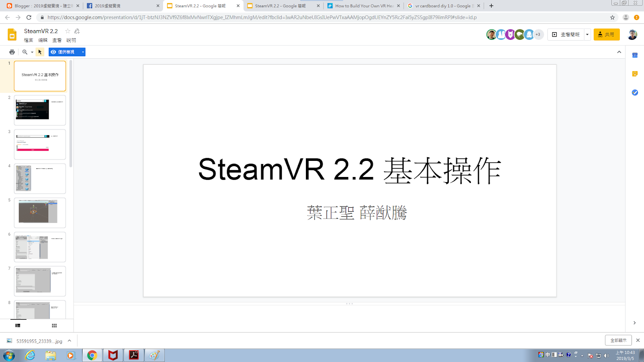Screen dimensions: 644x362
Task: Open Windows Explorer from taskbar
Action: coord(51,356)
